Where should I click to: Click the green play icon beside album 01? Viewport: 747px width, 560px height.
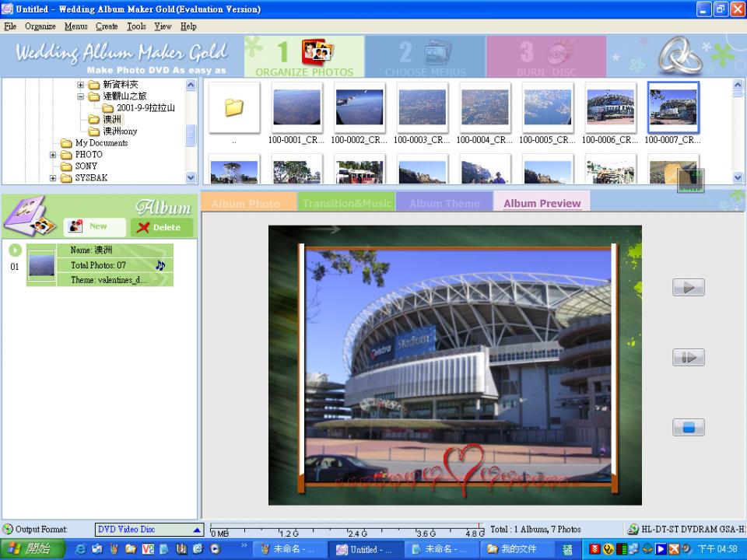15,250
